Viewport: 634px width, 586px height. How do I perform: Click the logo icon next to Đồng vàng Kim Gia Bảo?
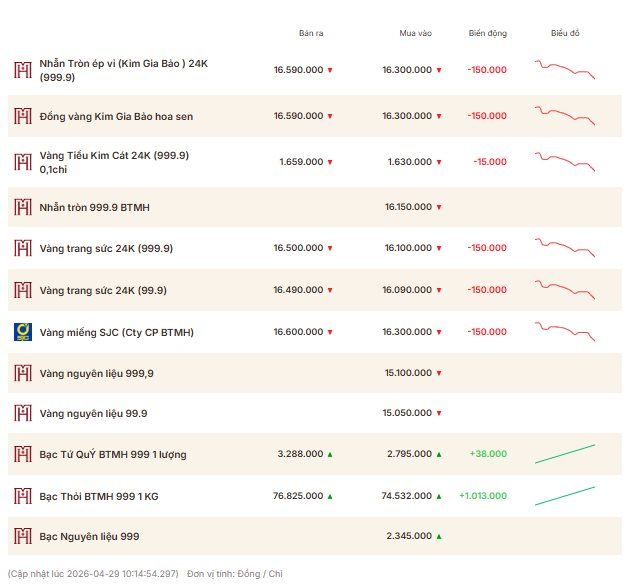click(x=22, y=116)
